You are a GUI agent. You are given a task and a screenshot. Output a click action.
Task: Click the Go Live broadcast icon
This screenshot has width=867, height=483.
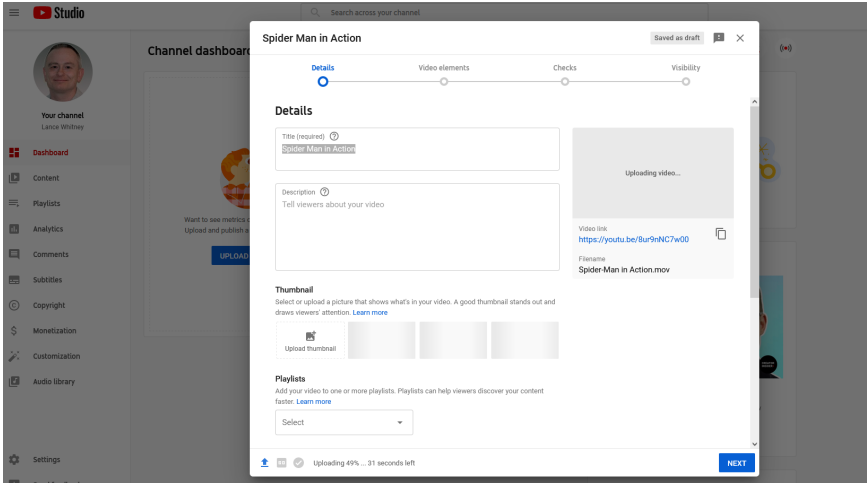coord(785,48)
